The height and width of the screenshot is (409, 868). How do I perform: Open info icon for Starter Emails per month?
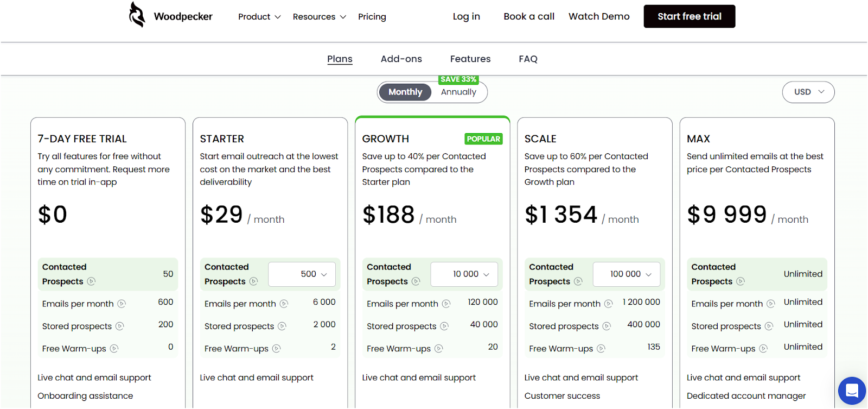click(x=284, y=304)
